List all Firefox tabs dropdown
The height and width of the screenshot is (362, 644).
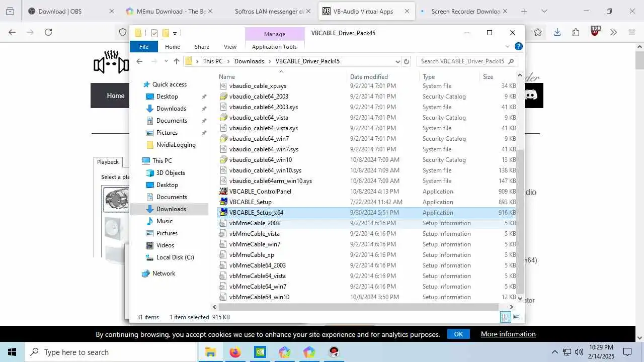coord(544,11)
